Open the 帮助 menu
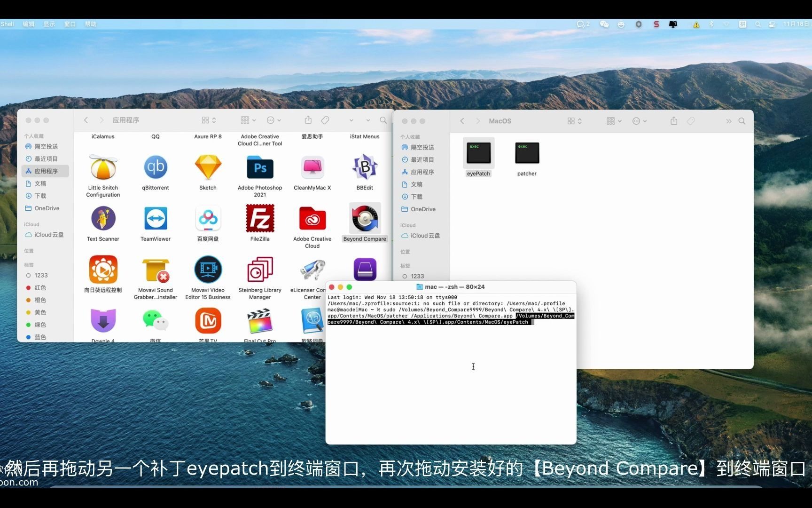Screen dimensions: 812x508 point(91,24)
